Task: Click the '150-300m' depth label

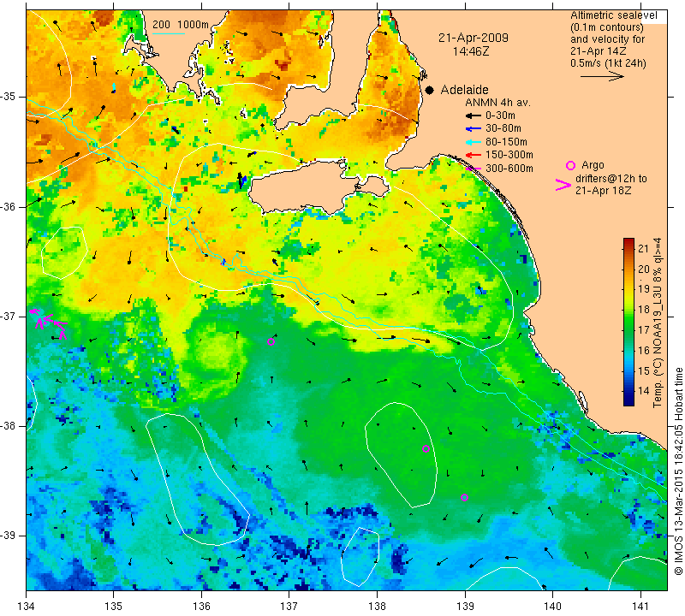Action: click(509, 155)
